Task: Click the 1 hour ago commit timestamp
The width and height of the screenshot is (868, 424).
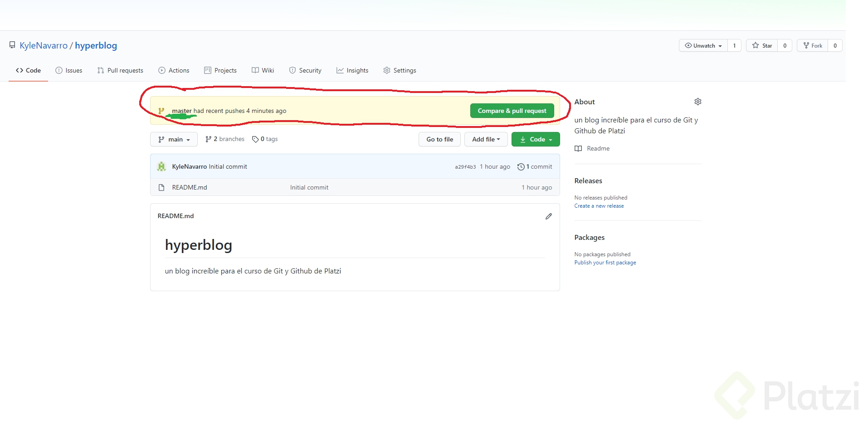Action: point(495,166)
